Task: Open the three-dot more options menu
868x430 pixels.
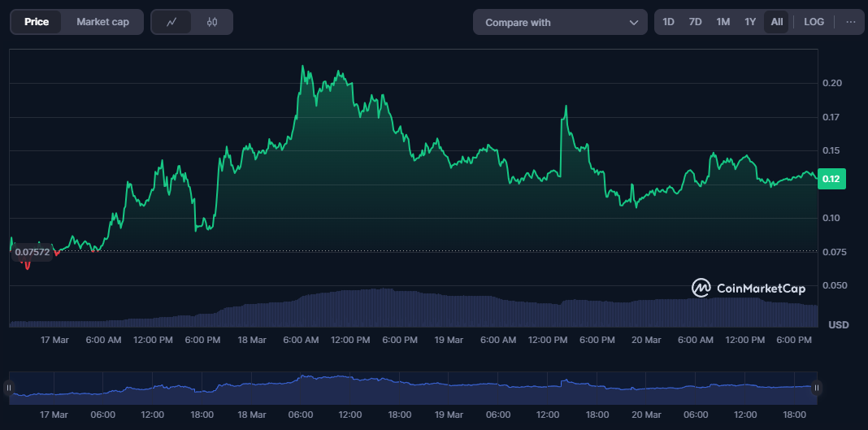Action: pos(851,22)
